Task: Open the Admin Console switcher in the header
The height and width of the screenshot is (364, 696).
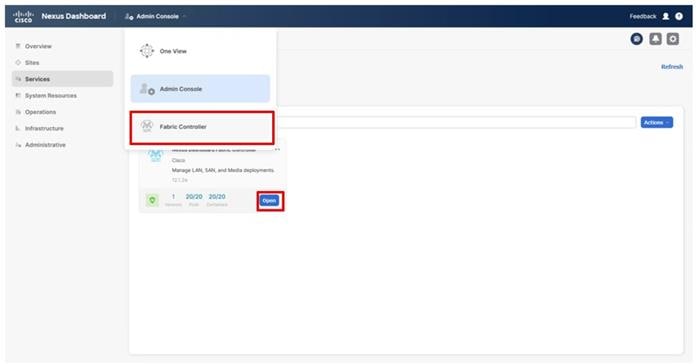Action: [x=155, y=16]
